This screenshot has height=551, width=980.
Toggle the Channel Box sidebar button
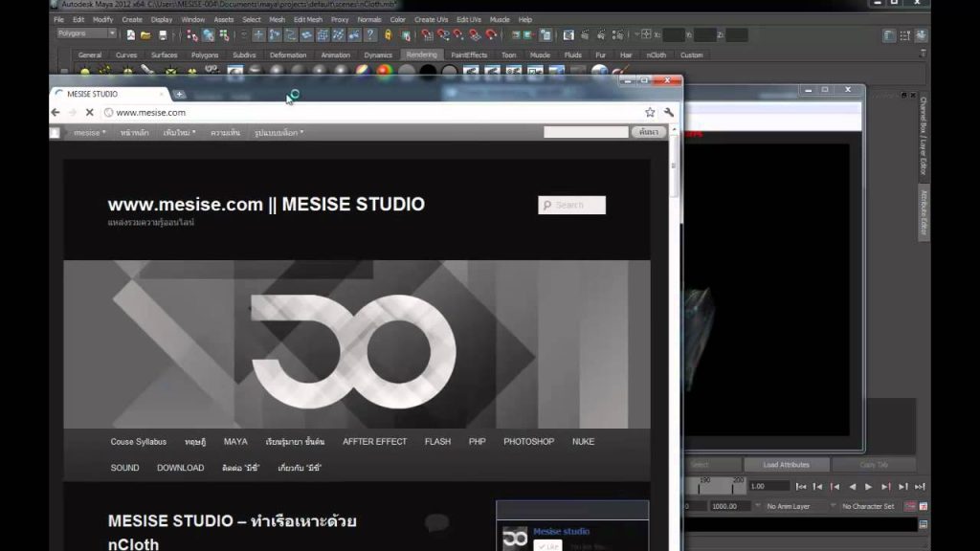click(x=921, y=35)
